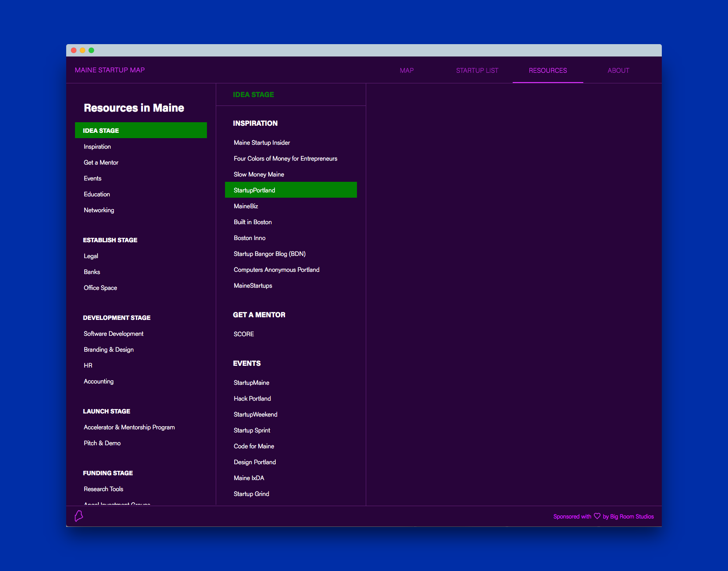
Task: Go to Get a Mentor in sidebar
Action: [x=101, y=162]
